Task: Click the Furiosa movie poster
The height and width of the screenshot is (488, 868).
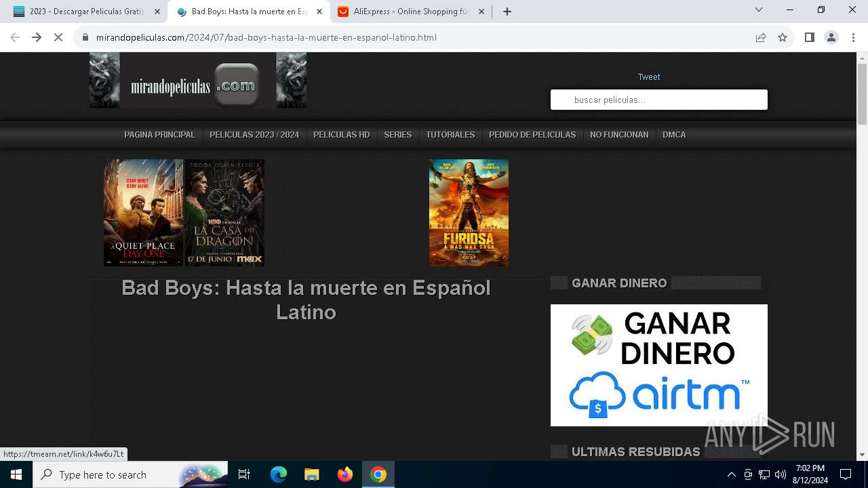Action: (x=469, y=213)
